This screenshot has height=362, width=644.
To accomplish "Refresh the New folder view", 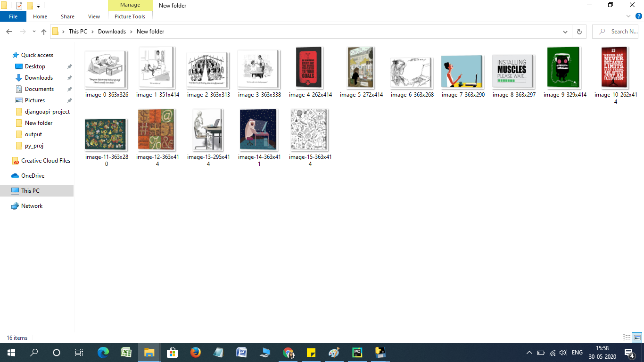I will pos(579,32).
